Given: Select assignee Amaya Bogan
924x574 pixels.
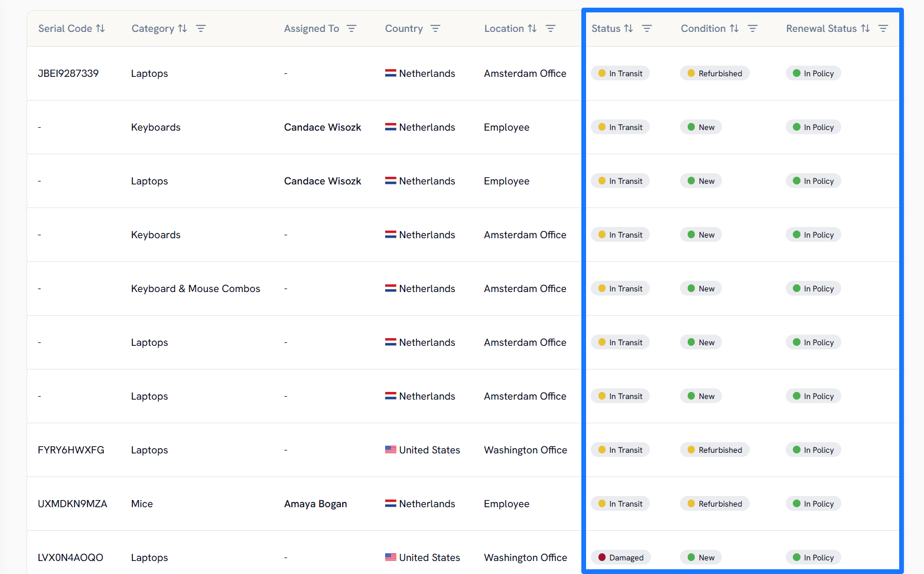Looking at the screenshot, I should 315,504.
